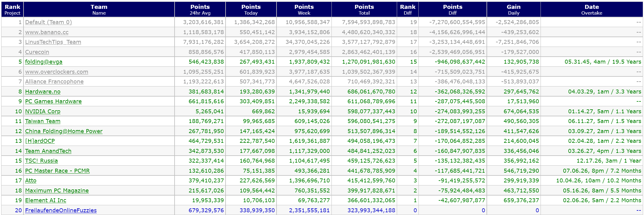Open the LinusTechTips_Team link
Image resolution: width=644 pixels, height=215 pixels.
[x=53, y=42]
